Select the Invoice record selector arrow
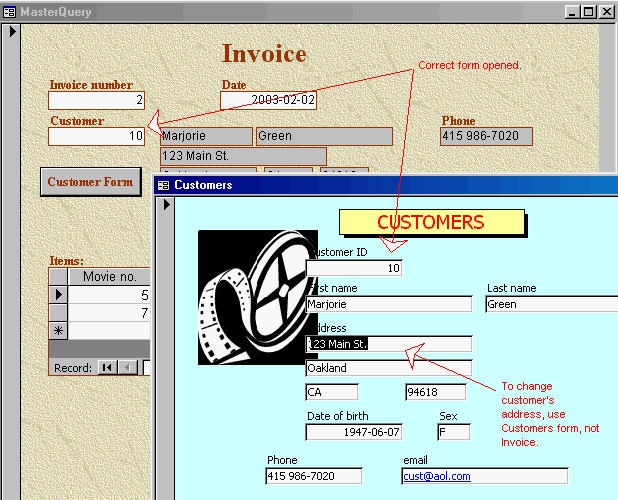The image size is (618, 500). click(13, 32)
